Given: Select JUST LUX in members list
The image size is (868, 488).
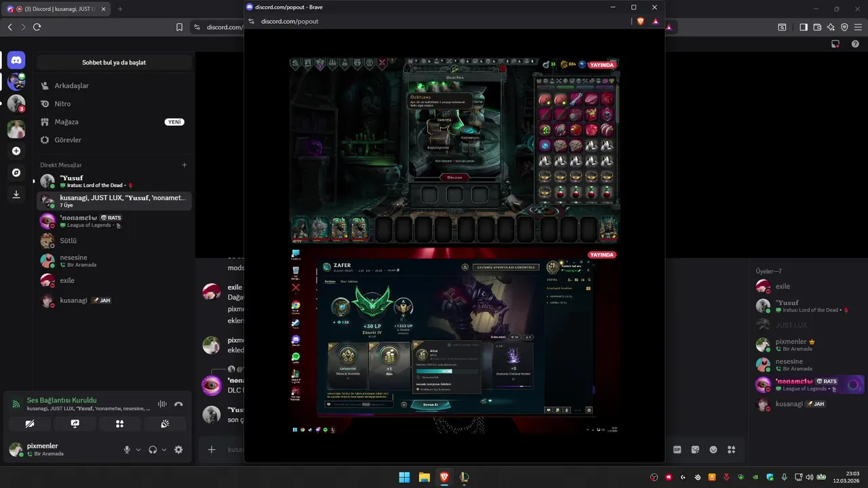Looking at the screenshot, I should 808,325.
